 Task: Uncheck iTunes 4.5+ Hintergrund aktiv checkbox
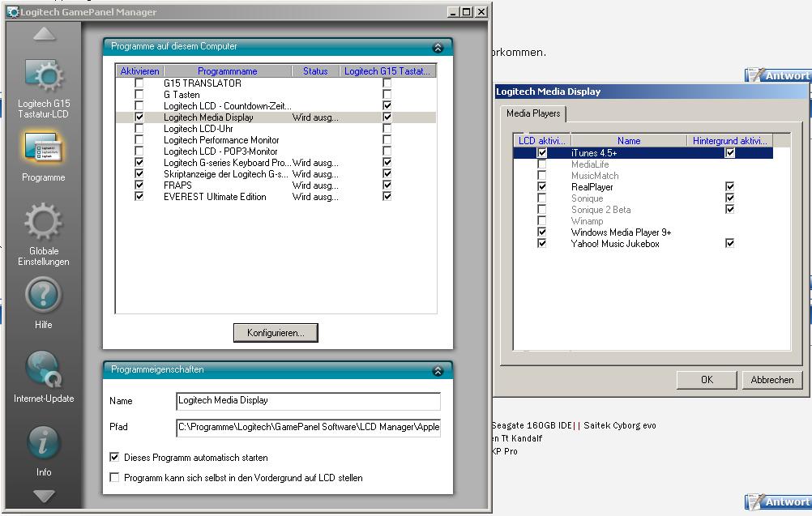point(729,152)
